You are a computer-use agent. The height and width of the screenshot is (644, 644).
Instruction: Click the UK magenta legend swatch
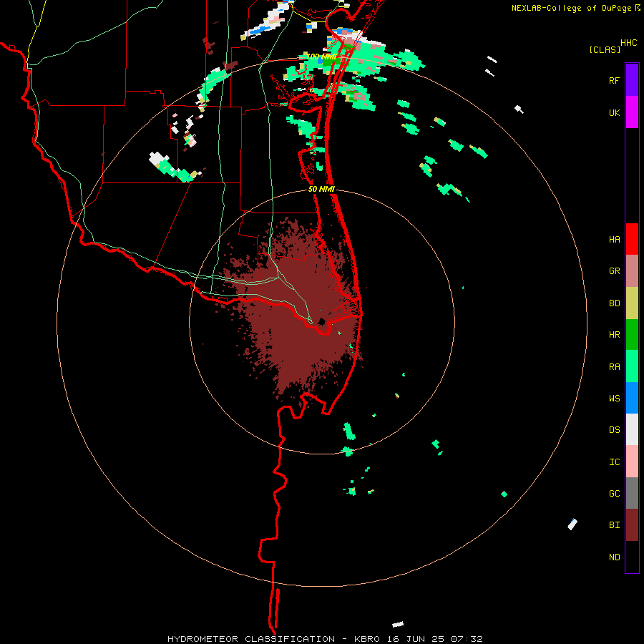click(x=632, y=112)
